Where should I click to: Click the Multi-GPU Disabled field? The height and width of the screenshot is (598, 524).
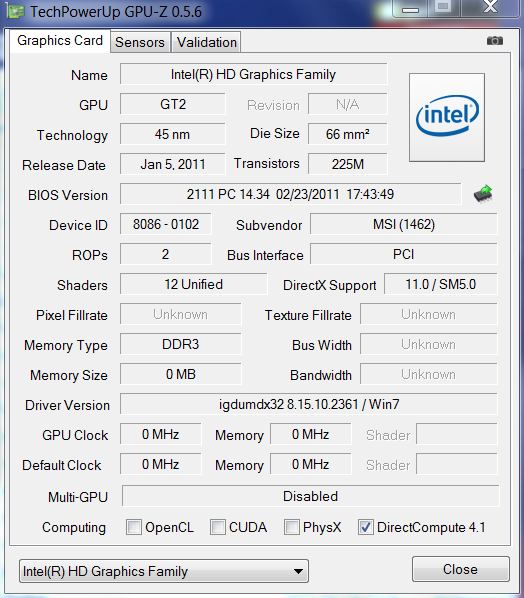[x=310, y=496]
